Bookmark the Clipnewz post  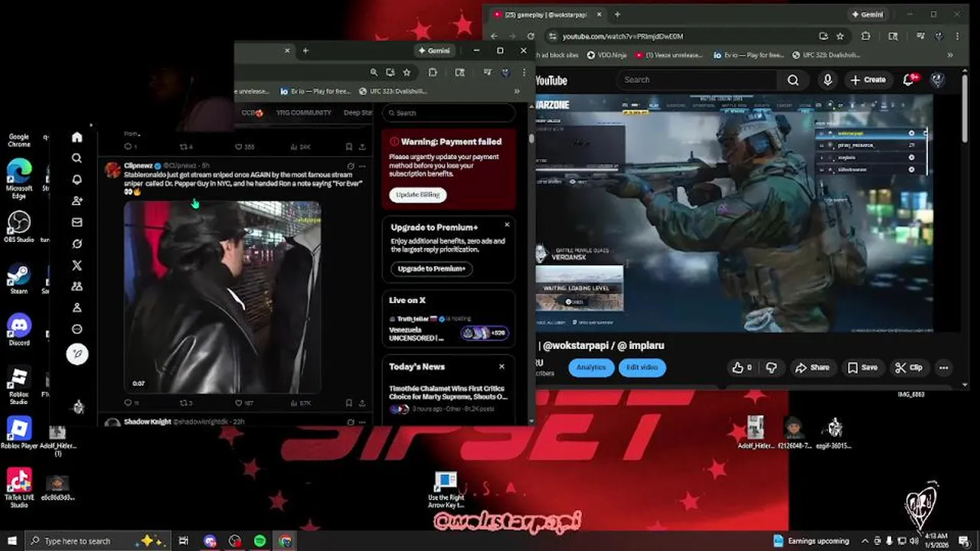[x=348, y=403]
